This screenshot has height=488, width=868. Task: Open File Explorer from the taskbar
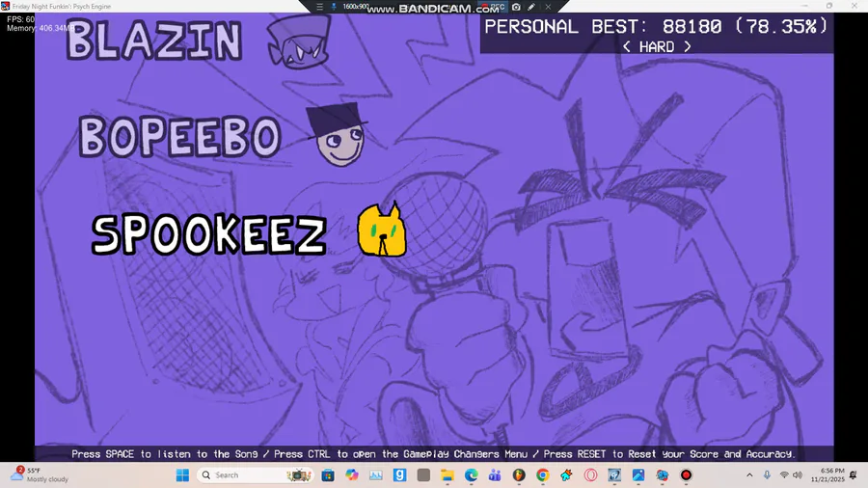[448, 474]
